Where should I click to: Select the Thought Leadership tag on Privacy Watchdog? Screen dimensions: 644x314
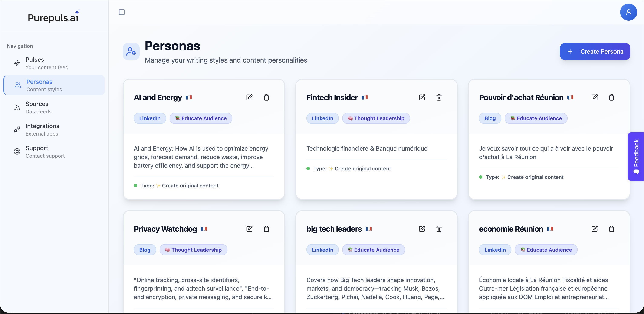tap(193, 250)
